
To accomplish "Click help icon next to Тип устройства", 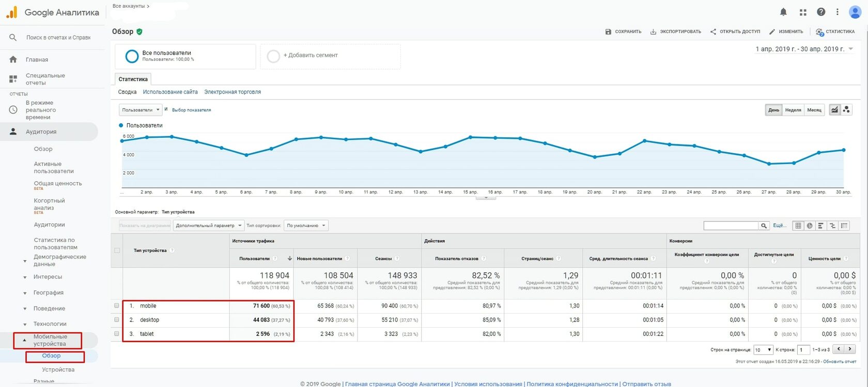I will pos(172,250).
